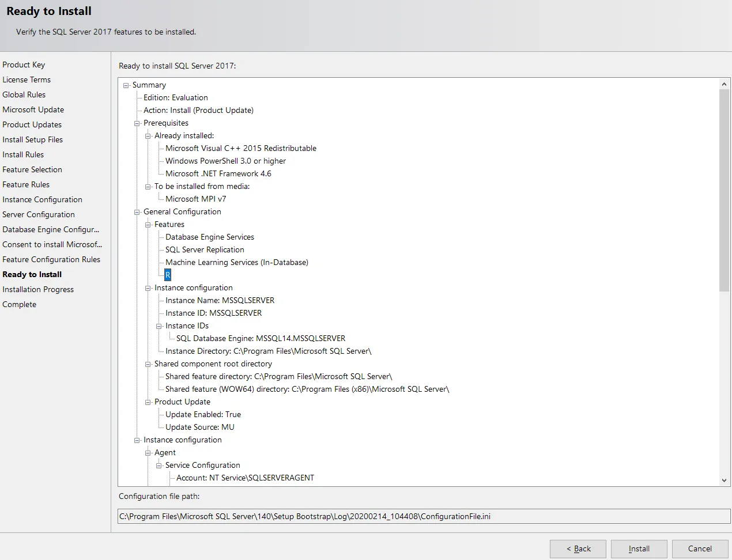Select Edition: Evaluation tree item

click(x=176, y=97)
